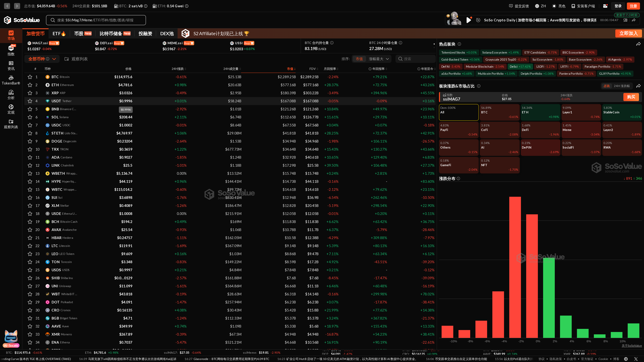The width and height of the screenshot is (644, 362).
Task: Share the 板块涨跌&市场占比 panel
Action: [638, 86]
